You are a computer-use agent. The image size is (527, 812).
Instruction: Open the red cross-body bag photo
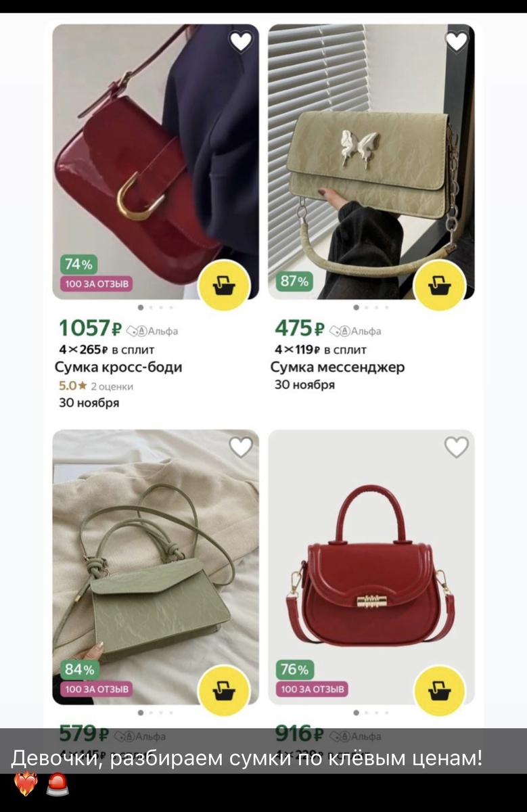156,162
